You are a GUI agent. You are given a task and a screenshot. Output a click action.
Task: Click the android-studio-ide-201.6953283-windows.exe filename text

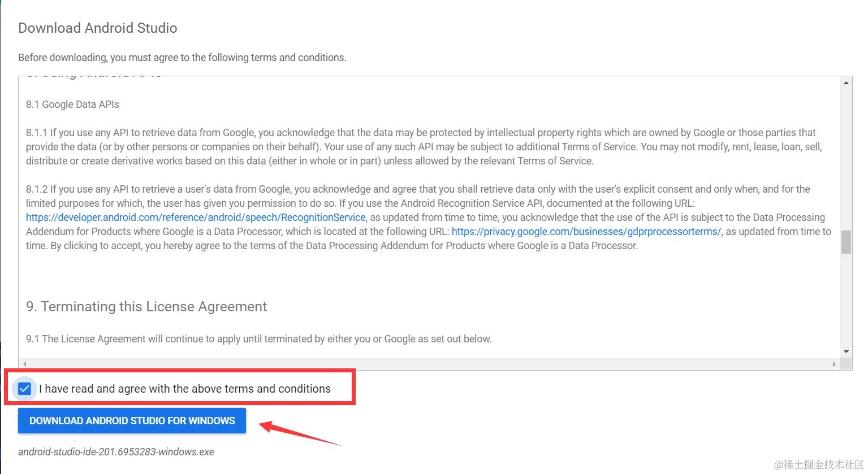pos(116,452)
